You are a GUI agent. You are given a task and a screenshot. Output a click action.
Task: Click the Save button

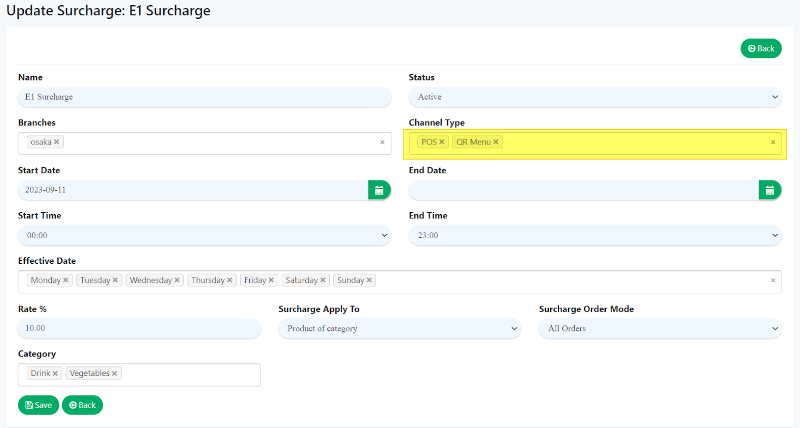pyautogui.click(x=38, y=405)
